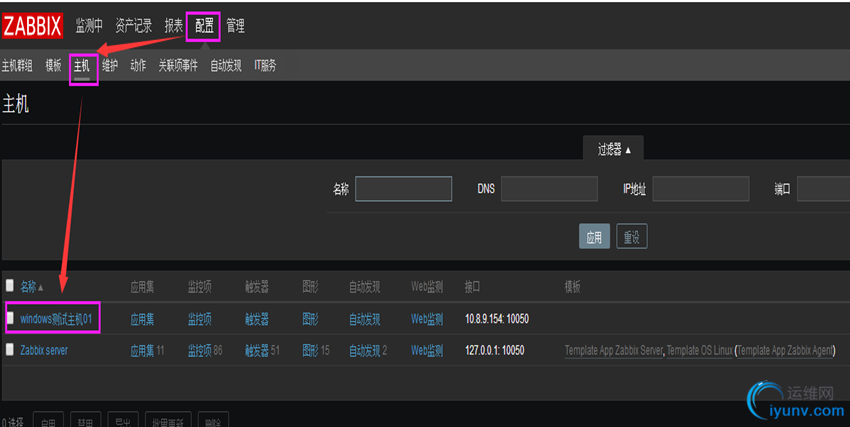Switch to IT服务 submenu
Screen dimensions: 850x427
[x=265, y=66]
